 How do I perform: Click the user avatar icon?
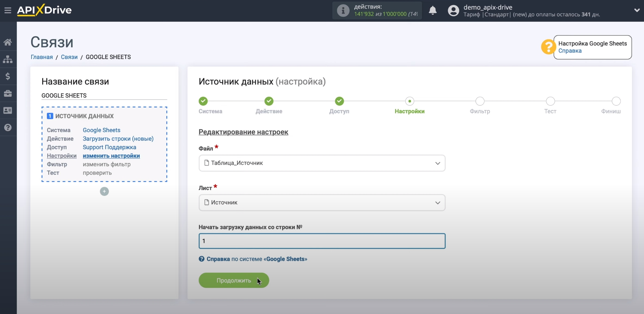[x=453, y=11]
